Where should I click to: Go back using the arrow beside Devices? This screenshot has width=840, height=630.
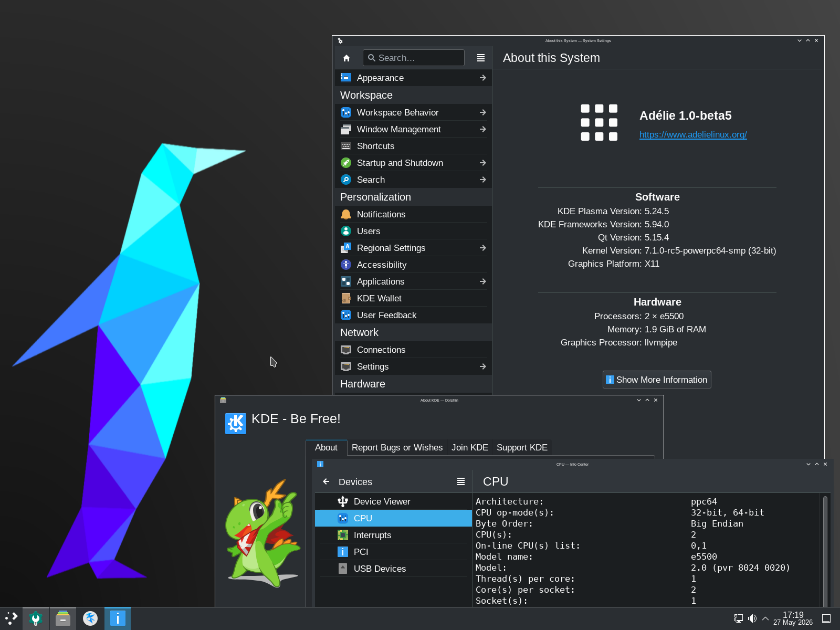pos(327,481)
